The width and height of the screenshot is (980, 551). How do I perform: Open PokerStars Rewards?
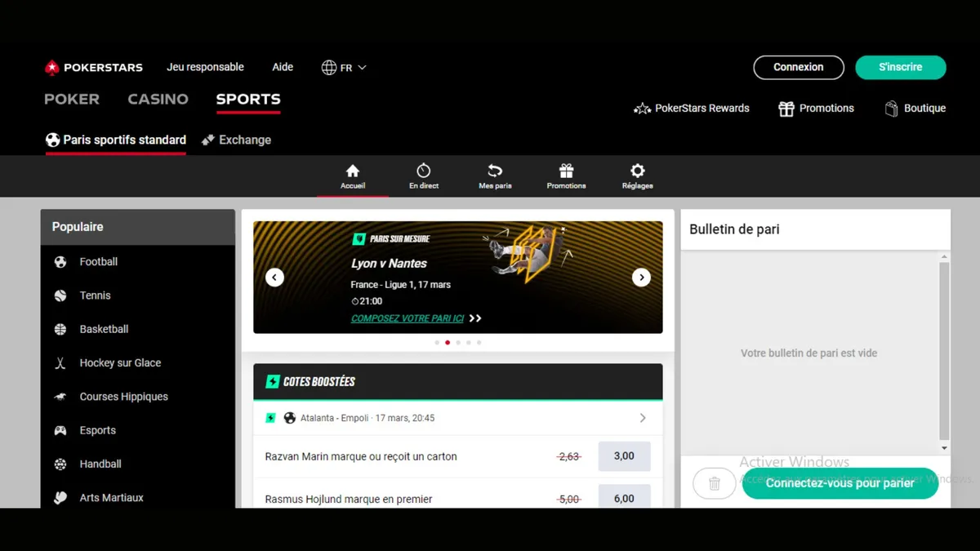coord(691,109)
